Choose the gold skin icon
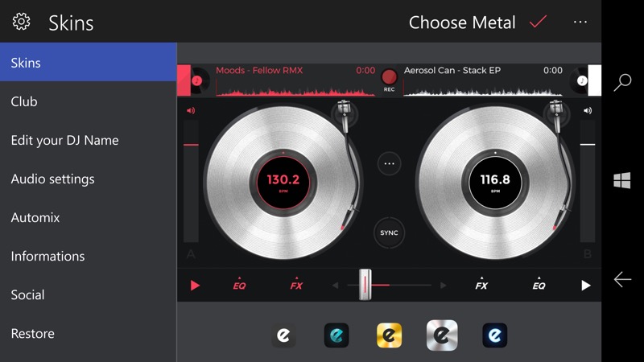 pos(390,335)
